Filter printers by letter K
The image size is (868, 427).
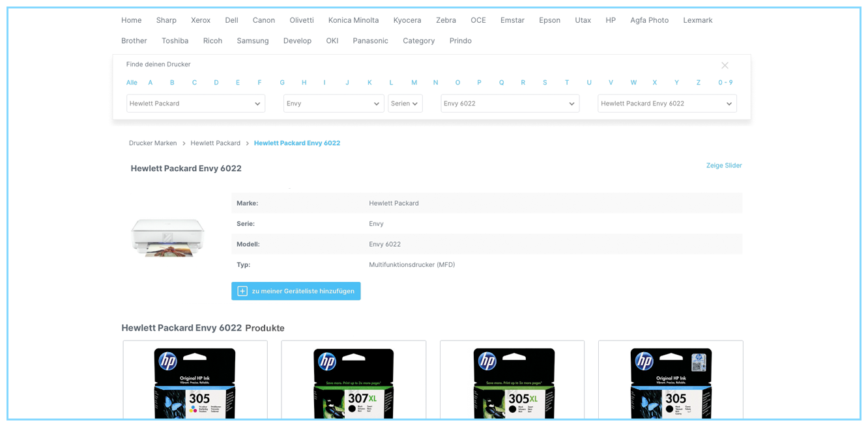[369, 83]
